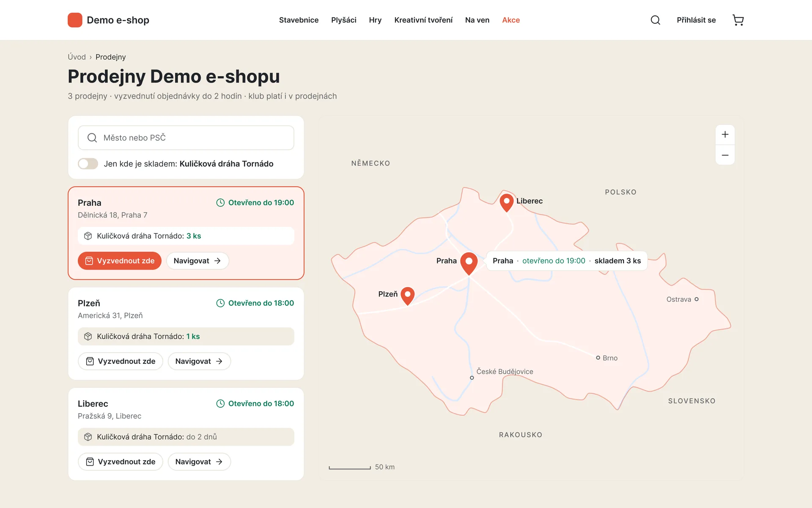Click clock icon in Praha card
Image resolution: width=812 pixels, height=508 pixels.
(220, 203)
